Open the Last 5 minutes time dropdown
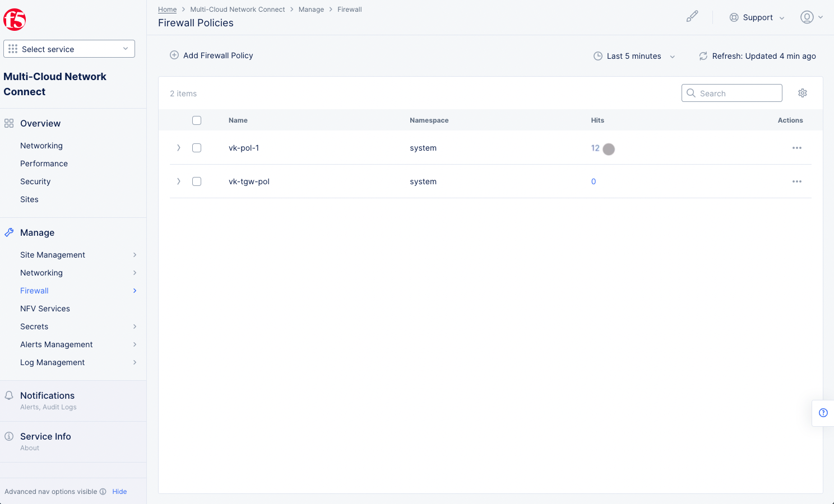 pyautogui.click(x=634, y=56)
